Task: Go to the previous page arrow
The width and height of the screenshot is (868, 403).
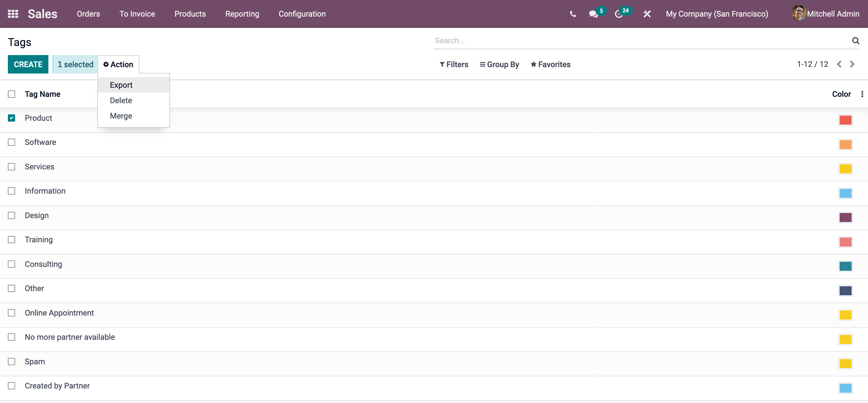Action: (839, 64)
